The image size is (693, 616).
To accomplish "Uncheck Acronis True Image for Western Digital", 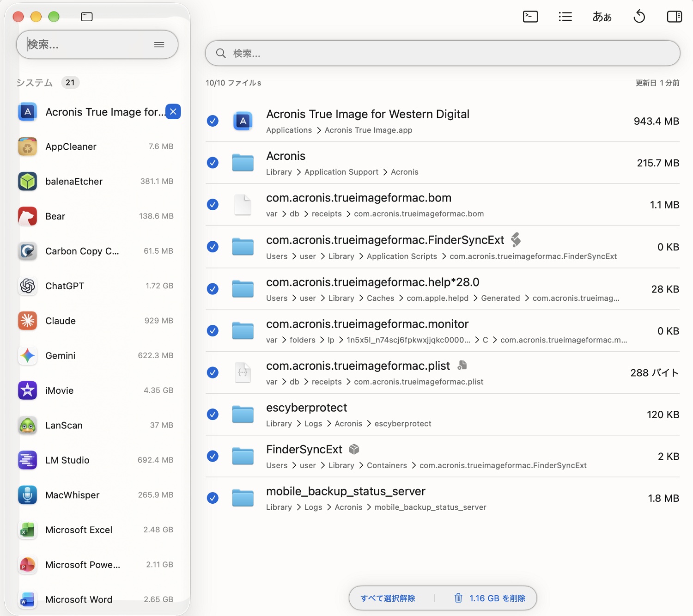I will pos(213,121).
